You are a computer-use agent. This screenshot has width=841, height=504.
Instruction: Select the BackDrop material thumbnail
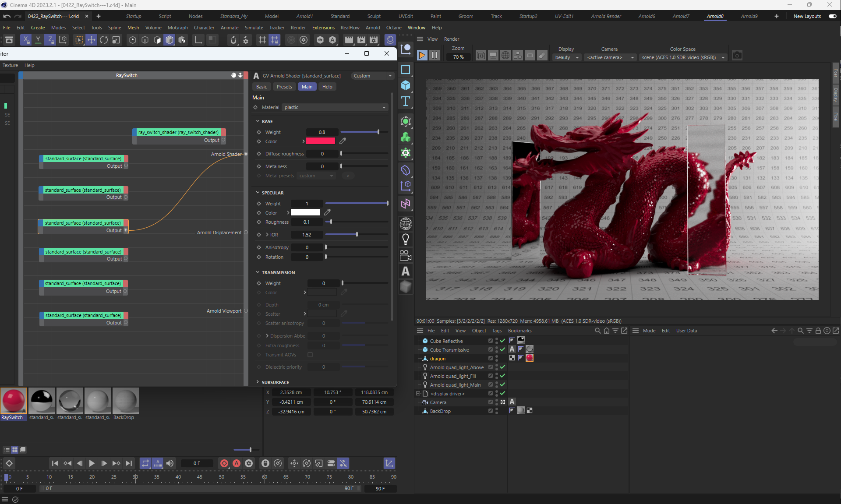(125, 401)
